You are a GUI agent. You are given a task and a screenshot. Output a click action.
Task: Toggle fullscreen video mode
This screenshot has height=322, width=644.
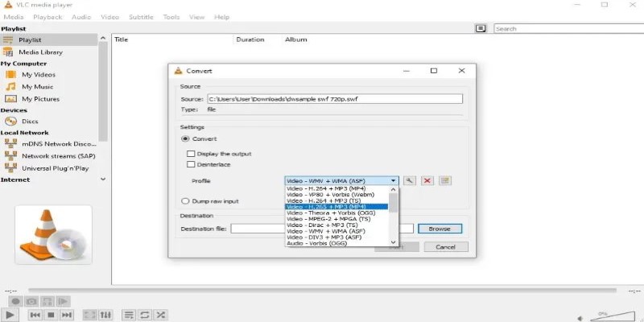(x=89, y=315)
